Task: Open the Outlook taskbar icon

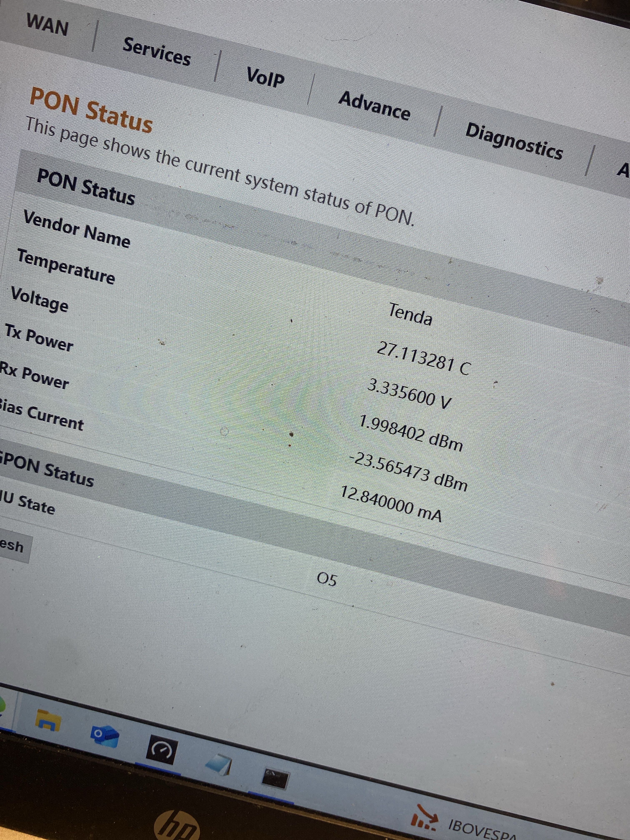Action: [105, 737]
